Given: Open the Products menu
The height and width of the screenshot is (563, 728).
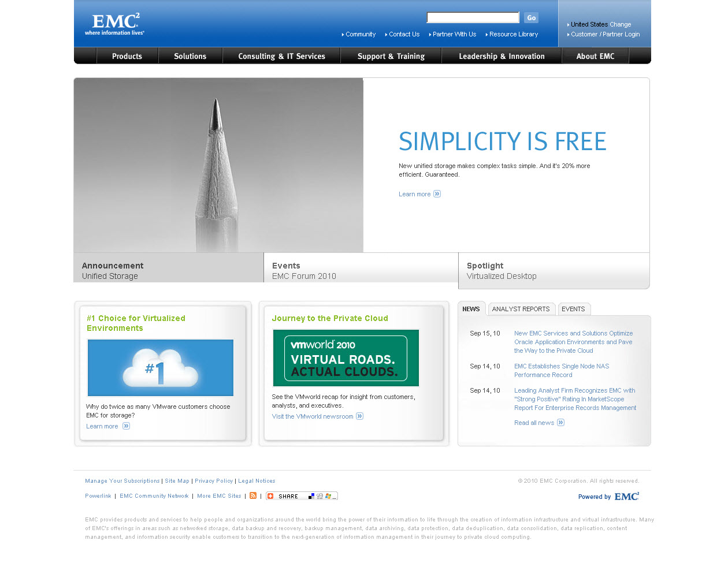Looking at the screenshot, I should click(127, 56).
